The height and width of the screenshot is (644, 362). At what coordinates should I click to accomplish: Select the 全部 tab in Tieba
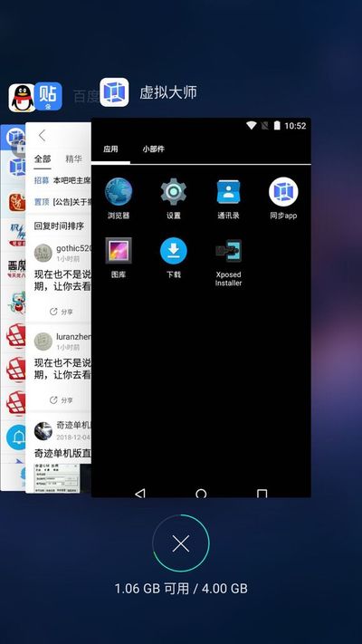click(43, 159)
